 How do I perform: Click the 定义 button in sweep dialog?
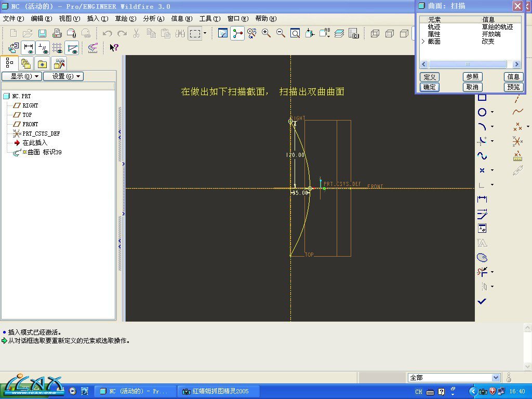point(429,77)
